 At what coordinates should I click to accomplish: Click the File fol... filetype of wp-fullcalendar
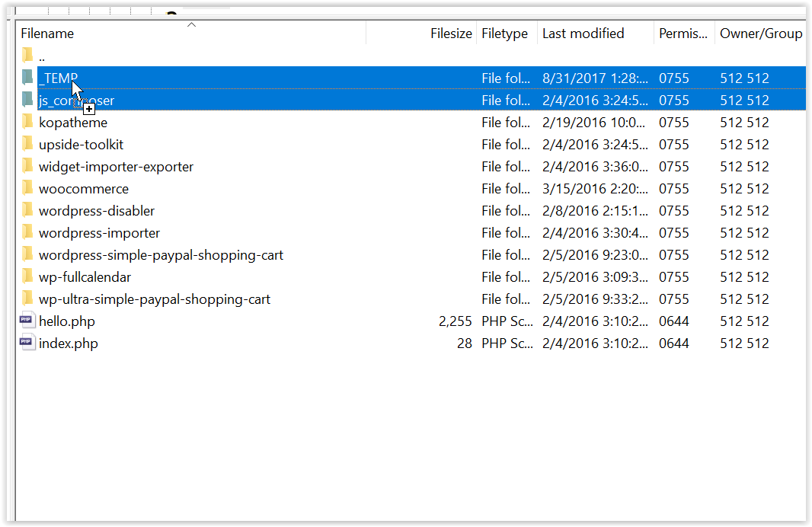pyautogui.click(x=506, y=277)
